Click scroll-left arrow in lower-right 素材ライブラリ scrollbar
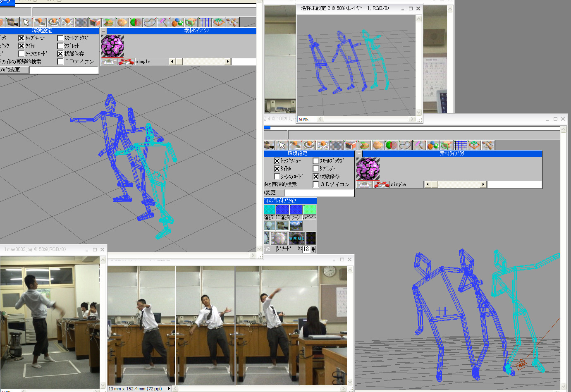The width and height of the screenshot is (571, 392). pos(428,184)
